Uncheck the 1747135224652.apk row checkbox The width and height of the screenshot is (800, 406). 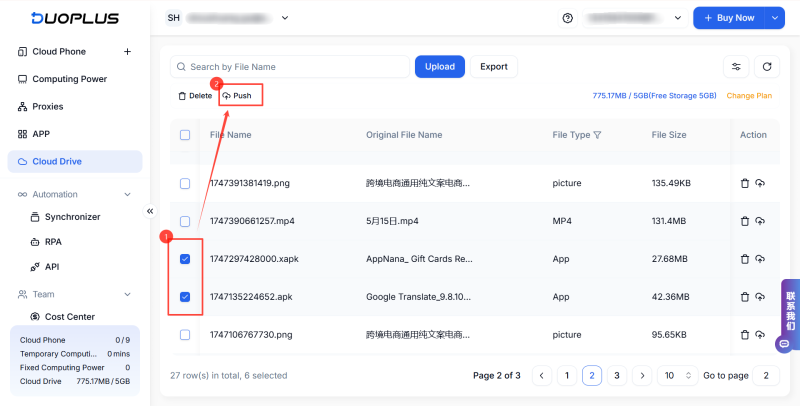tap(185, 297)
